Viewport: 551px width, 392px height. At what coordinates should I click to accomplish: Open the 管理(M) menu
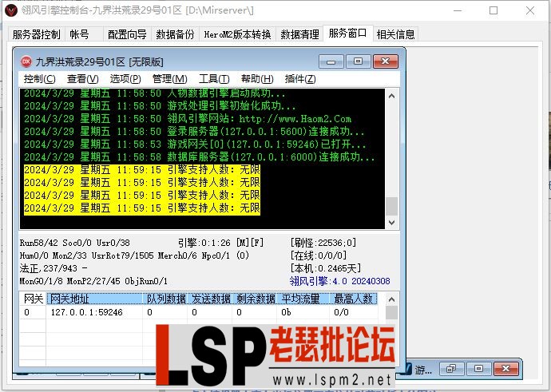point(169,79)
